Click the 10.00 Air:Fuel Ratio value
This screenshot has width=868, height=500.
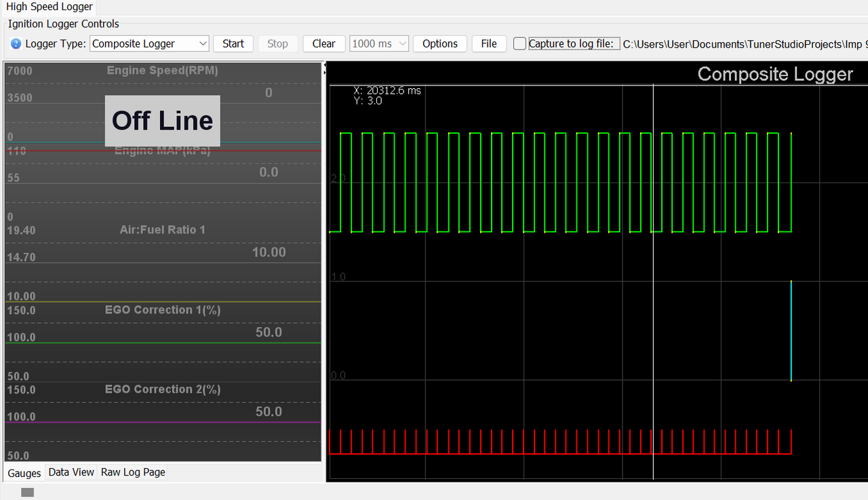[x=269, y=252]
